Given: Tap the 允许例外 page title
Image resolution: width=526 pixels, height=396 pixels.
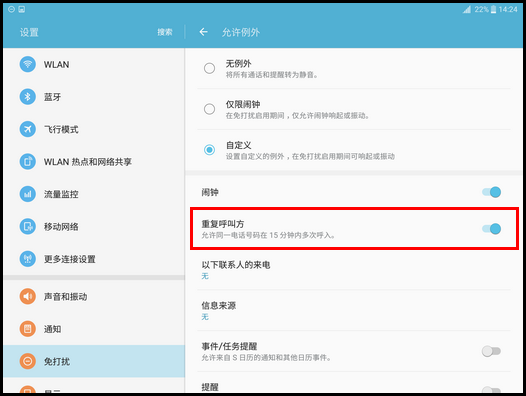Looking at the screenshot, I should point(241,32).
